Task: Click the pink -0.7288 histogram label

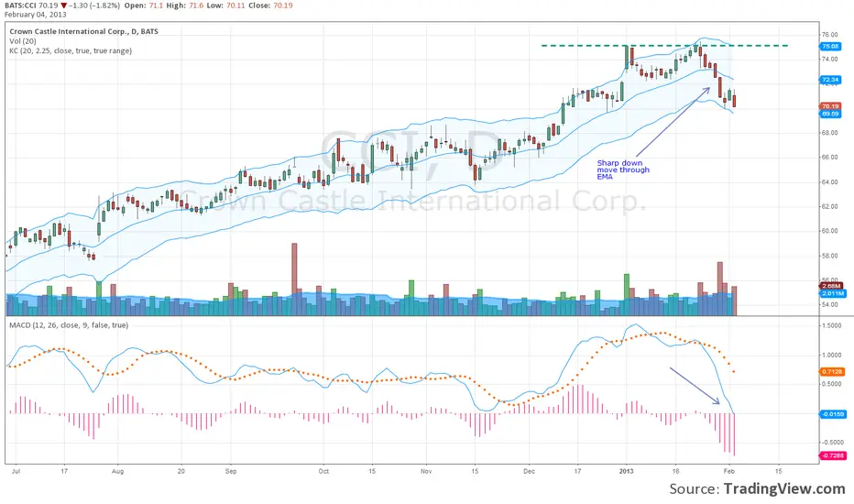Action: (x=833, y=455)
